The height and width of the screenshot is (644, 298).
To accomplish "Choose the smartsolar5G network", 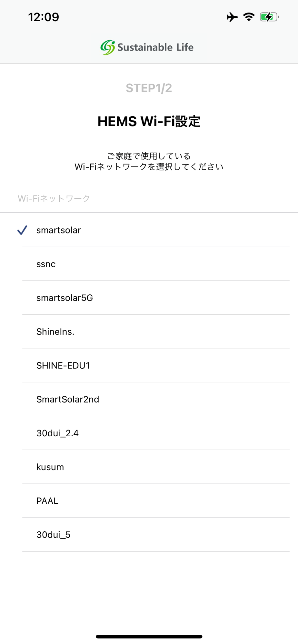I will coord(65,298).
